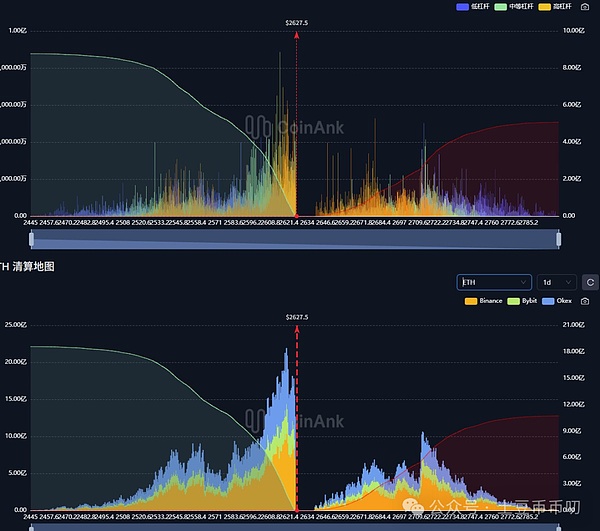Click the $2627.5 price marker on top chart

[x=296, y=23]
